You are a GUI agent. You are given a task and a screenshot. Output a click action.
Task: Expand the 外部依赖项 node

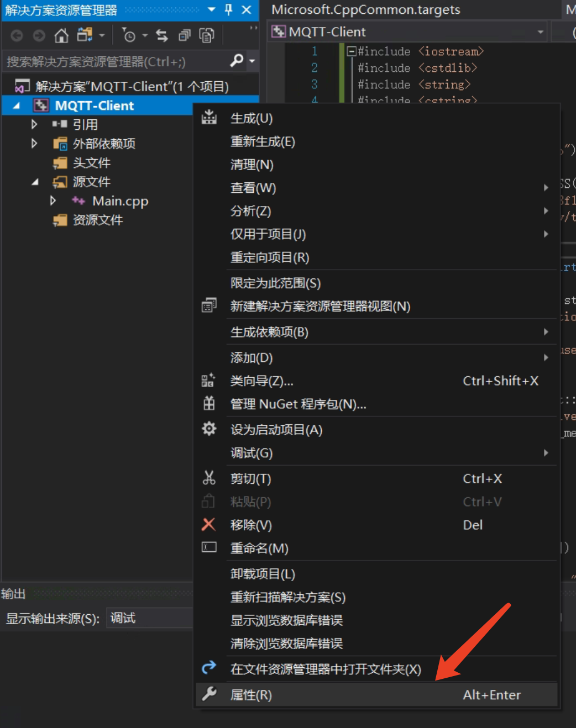34,144
